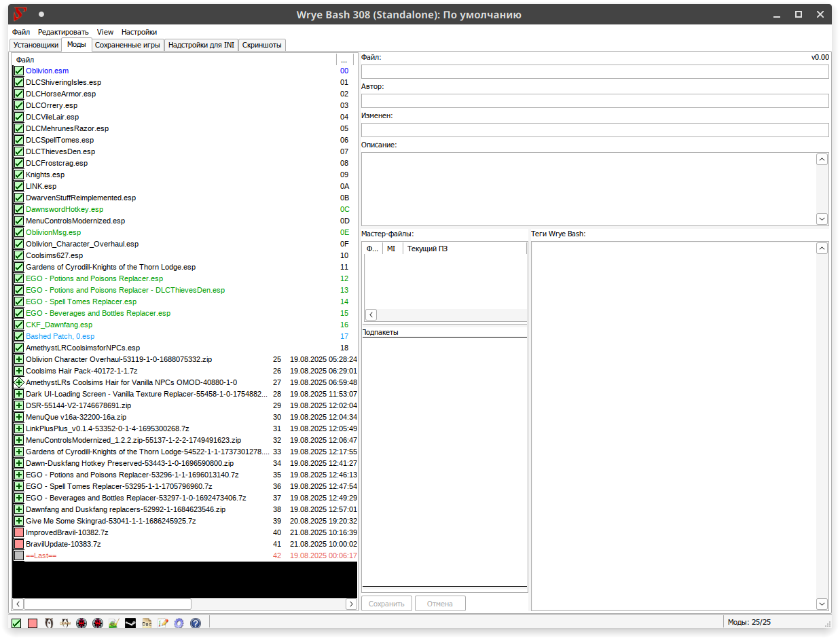Disable Knights.esp via its checkbox

tap(19, 175)
